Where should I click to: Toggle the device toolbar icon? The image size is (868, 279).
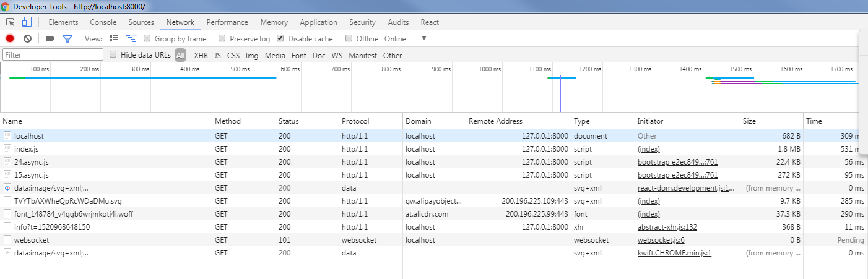[27, 22]
